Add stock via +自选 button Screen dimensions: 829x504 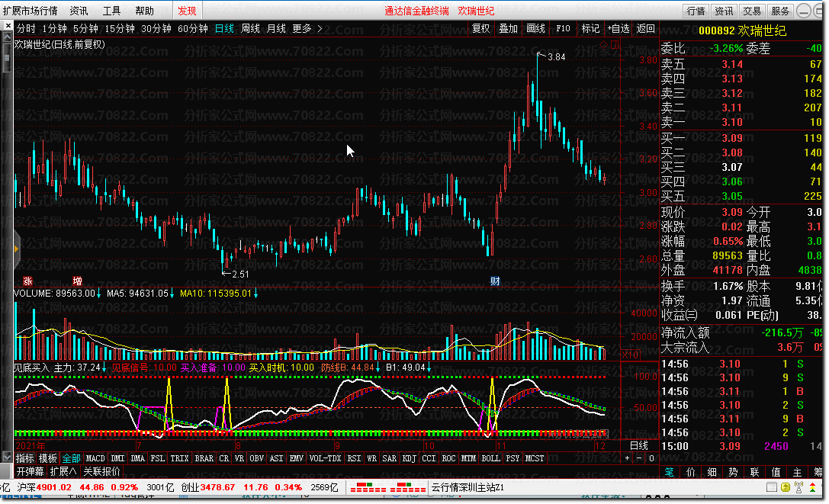618,28
